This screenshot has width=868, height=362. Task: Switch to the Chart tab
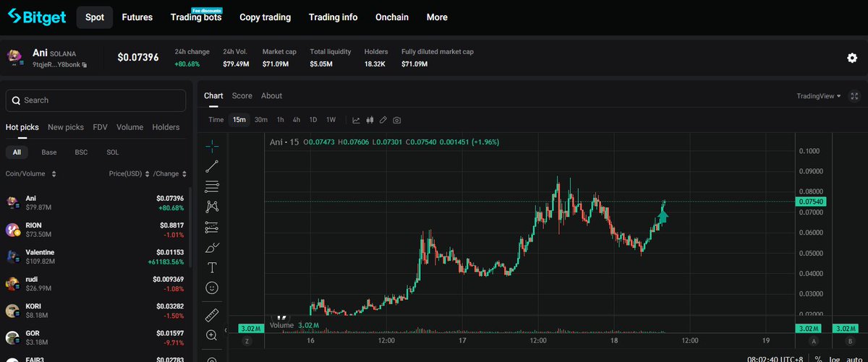pos(213,96)
